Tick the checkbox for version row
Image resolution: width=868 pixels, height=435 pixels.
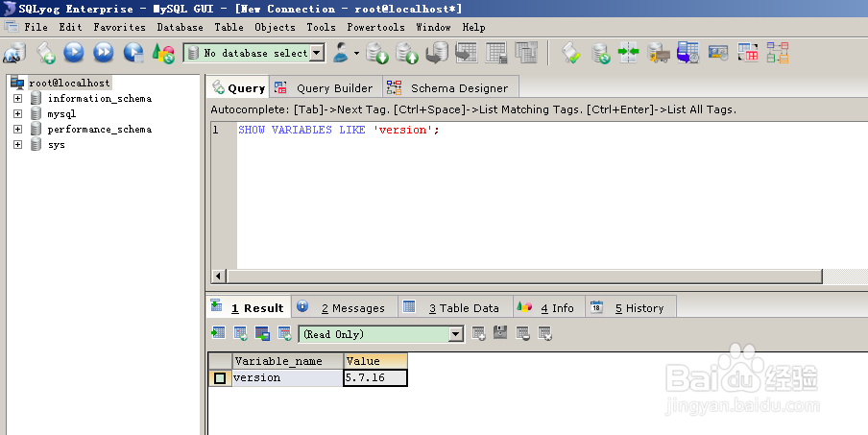220,378
